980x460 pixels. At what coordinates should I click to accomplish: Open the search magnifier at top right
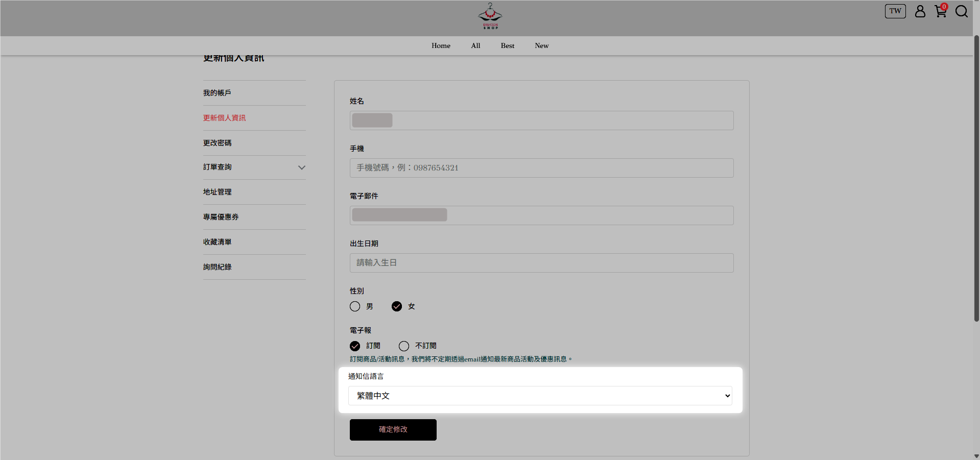point(962,11)
